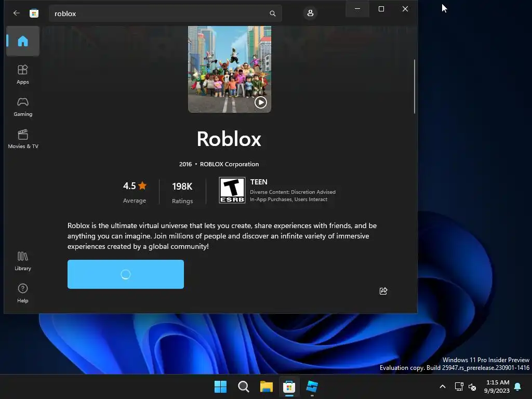This screenshot has width=532, height=399.
Task: Click the Microsoft Store logo icon
Action: pyautogui.click(x=34, y=13)
